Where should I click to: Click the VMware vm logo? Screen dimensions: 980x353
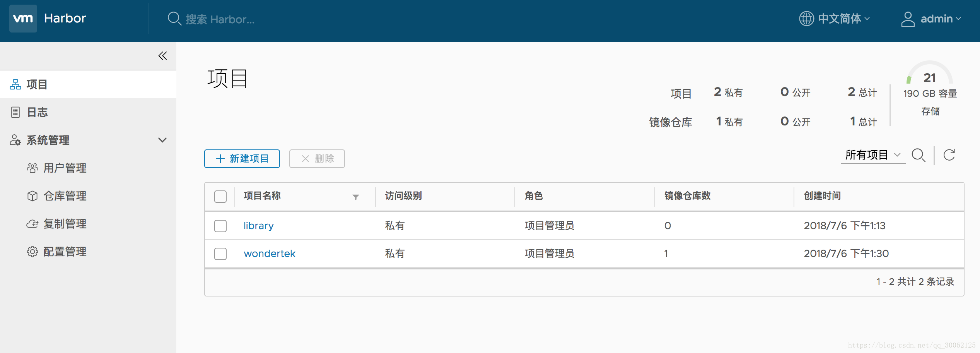tap(23, 19)
